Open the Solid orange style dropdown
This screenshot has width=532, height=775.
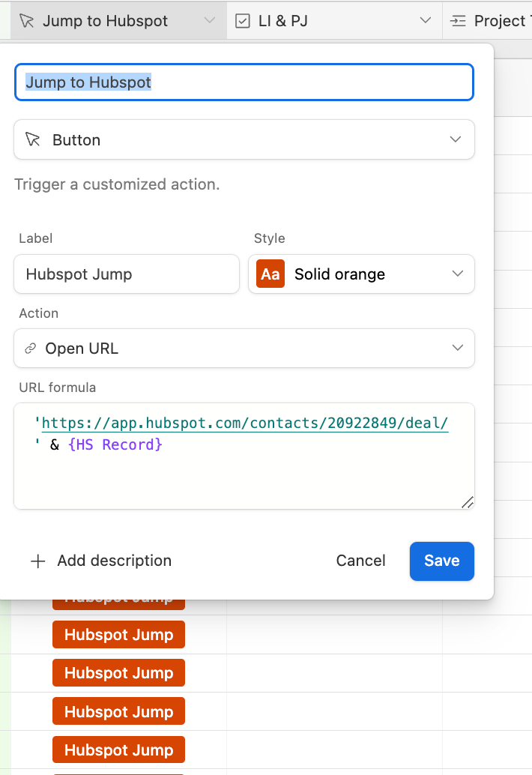pyautogui.click(x=458, y=274)
